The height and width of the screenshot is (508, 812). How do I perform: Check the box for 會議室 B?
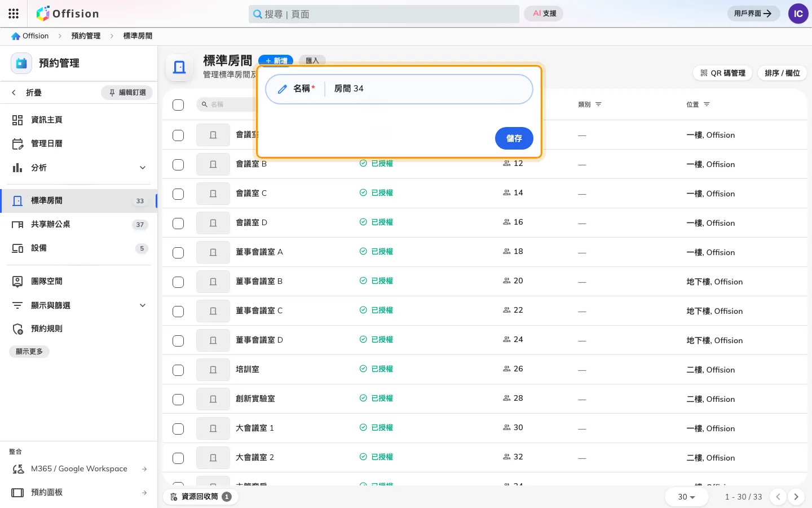click(178, 165)
